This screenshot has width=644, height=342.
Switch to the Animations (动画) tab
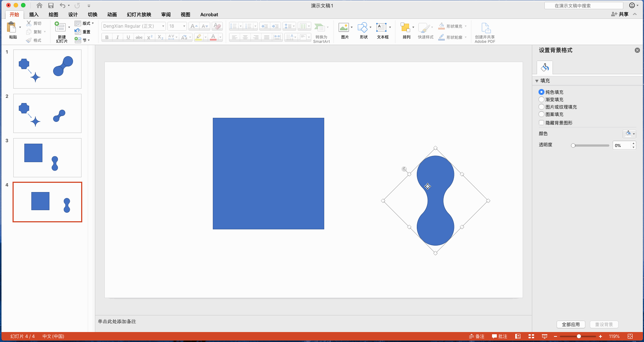point(112,15)
